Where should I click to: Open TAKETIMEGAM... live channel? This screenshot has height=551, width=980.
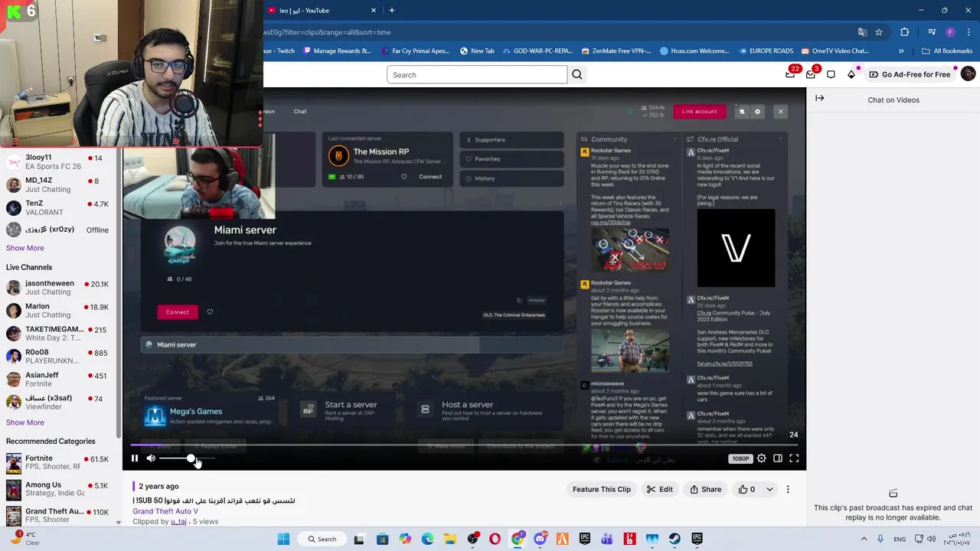coord(57,334)
